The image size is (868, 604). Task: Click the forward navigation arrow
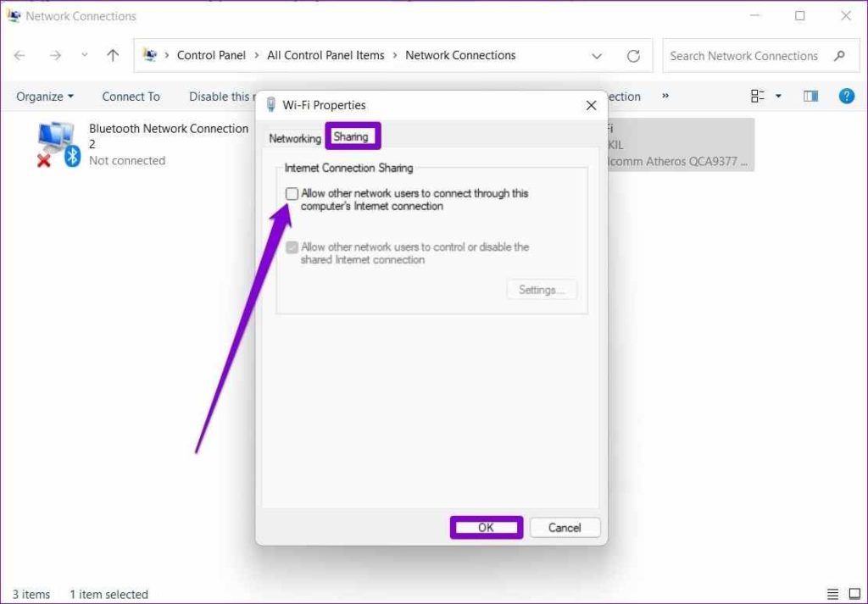pyautogui.click(x=55, y=55)
